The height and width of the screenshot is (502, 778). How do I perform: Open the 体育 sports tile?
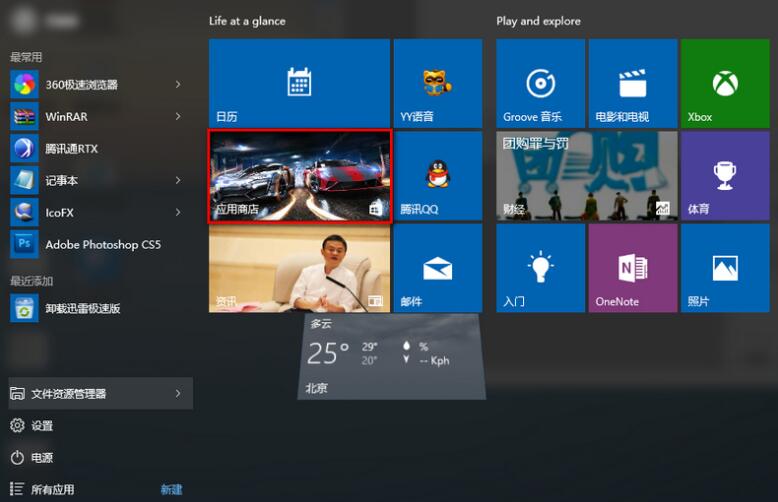(725, 176)
